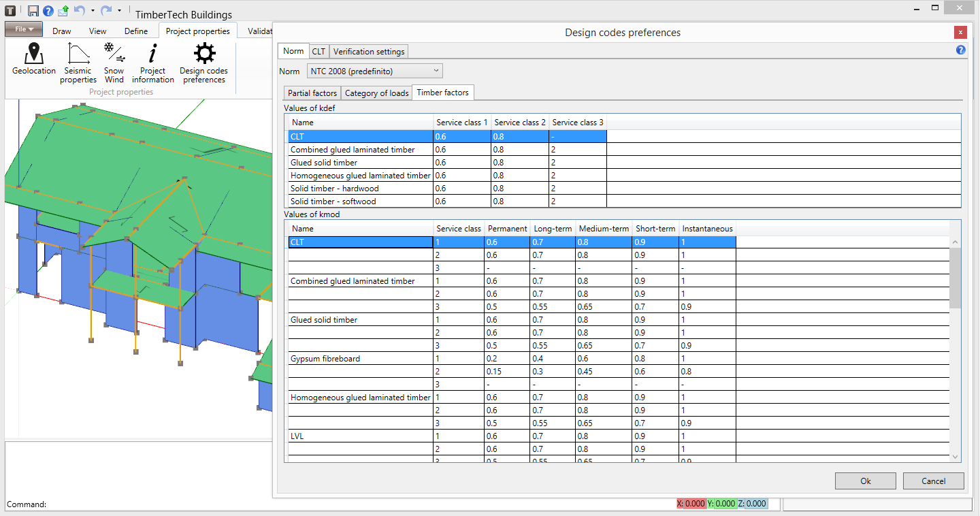Viewport: 980px width, 516px height.
Task: Select the Partial factors tab
Action: tap(312, 93)
